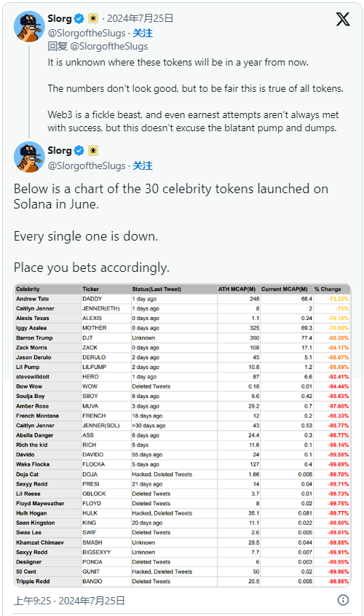The width and height of the screenshot is (364, 616).
Task: Click the yellow affiliate badge beside the 2024年7月25日 date
Action: 93,18
